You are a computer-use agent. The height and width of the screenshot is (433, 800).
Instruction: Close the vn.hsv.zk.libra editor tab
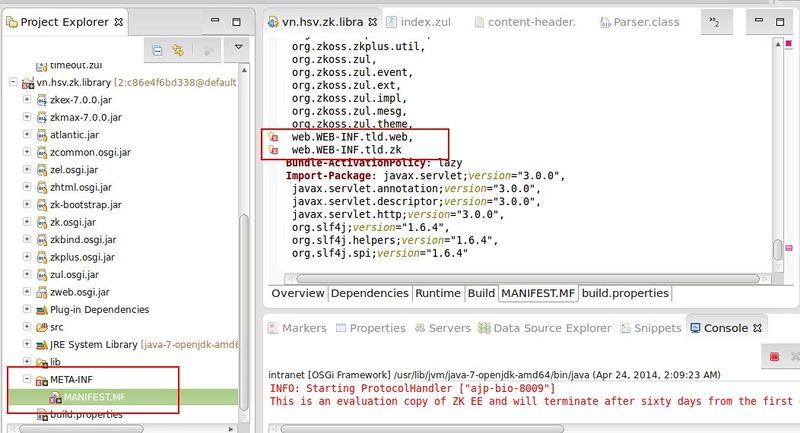[x=374, y=22]
